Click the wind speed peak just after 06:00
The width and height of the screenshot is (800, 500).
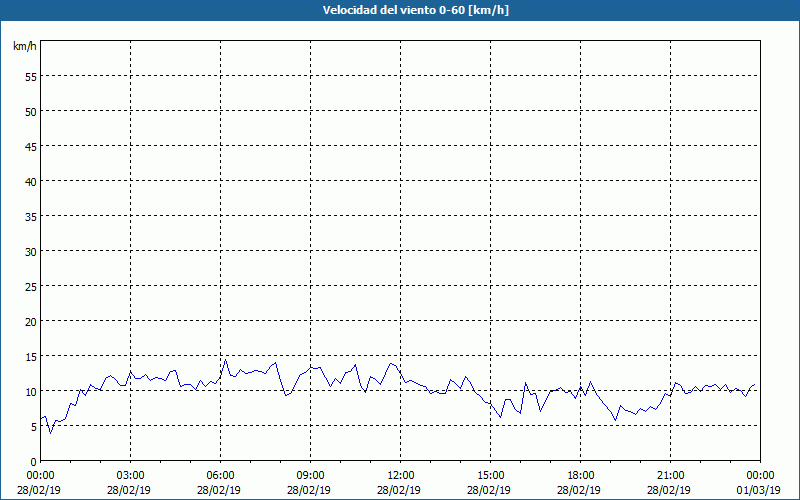(226, 360)
